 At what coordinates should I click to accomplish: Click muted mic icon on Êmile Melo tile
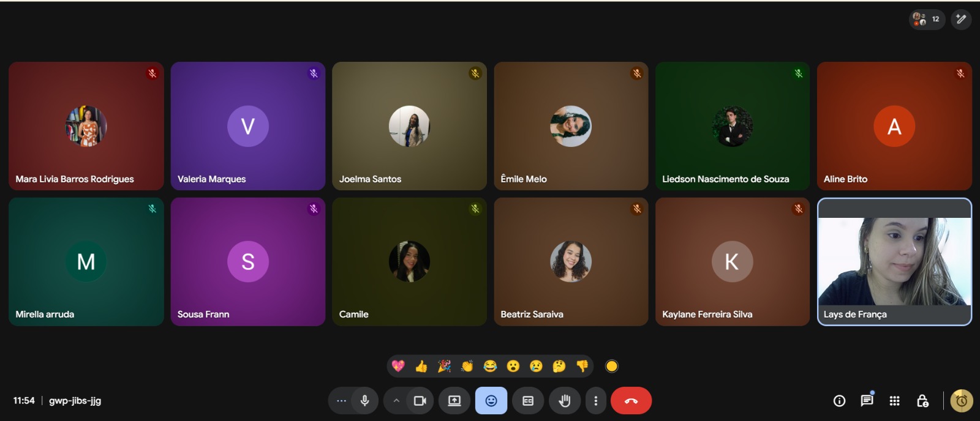click(x=637, y=73)
